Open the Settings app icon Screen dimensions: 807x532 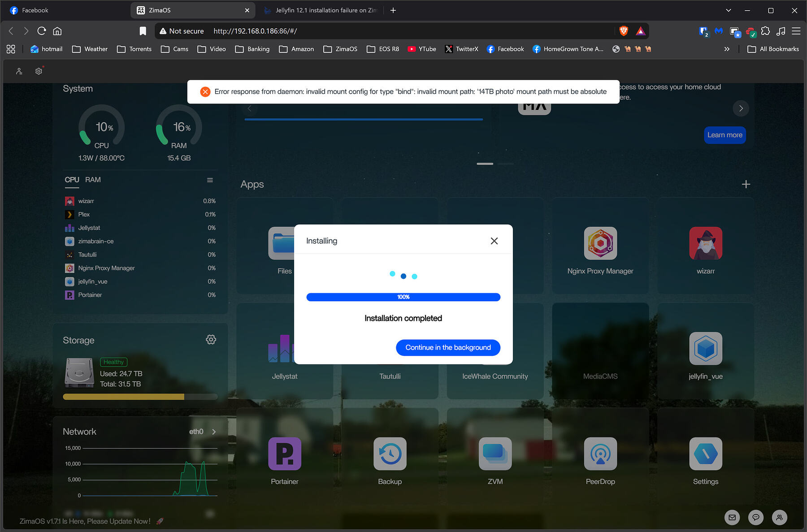tap(706, 454)
